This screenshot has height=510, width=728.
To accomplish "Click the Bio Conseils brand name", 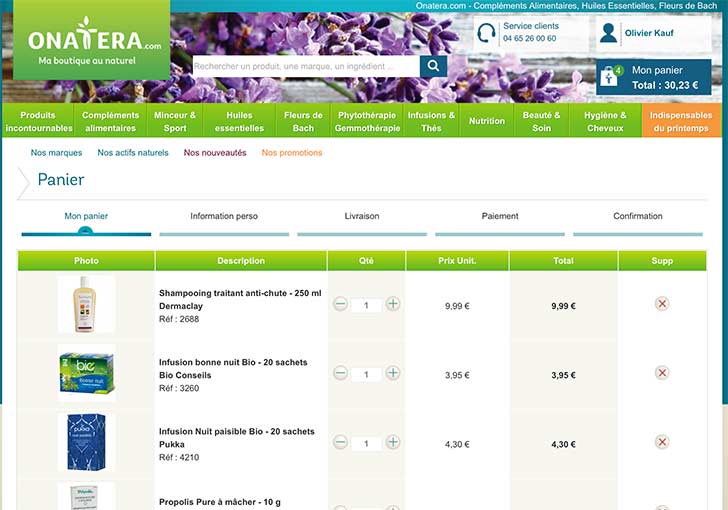I will [185, 375].
